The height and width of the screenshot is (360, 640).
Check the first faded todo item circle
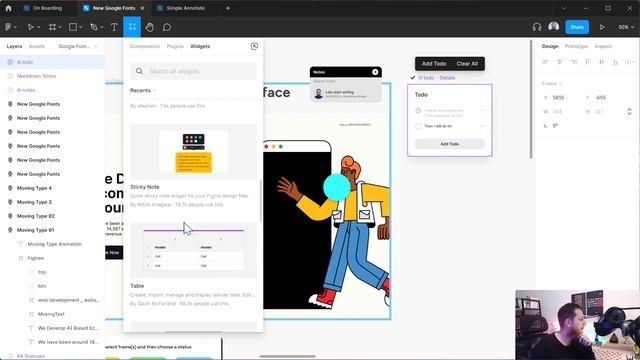pos(418,111)
